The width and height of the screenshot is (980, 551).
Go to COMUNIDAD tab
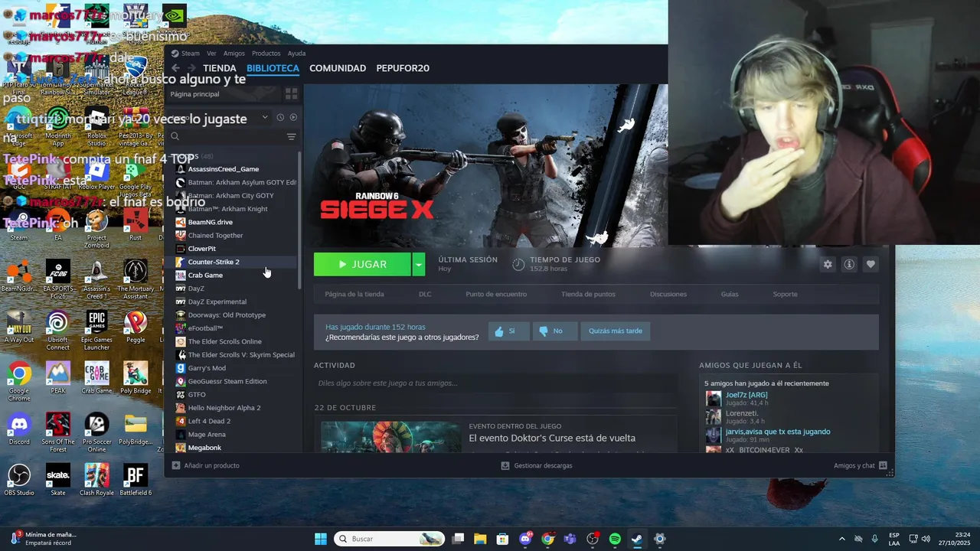pyautogui.click(x=338, y=68)
